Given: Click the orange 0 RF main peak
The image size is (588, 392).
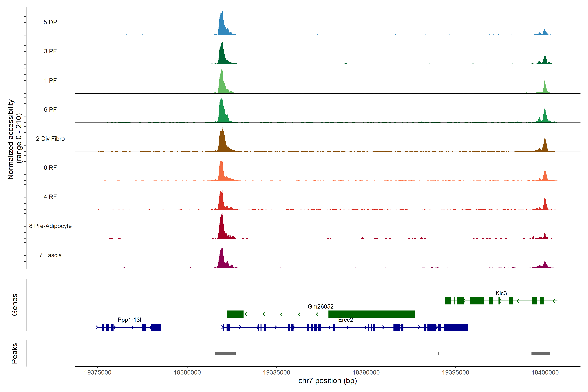Looking at the screenshot, I should point(221,171).
